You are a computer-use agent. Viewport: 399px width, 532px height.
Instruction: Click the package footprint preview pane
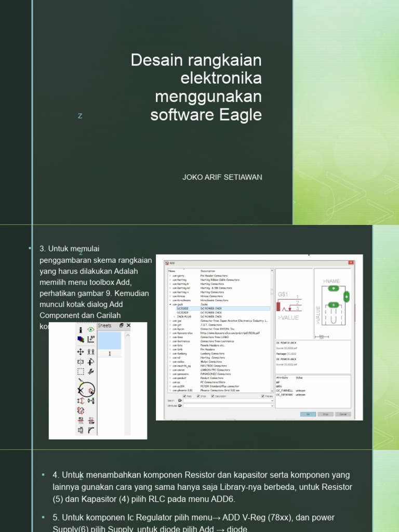(x=332, y=303)
